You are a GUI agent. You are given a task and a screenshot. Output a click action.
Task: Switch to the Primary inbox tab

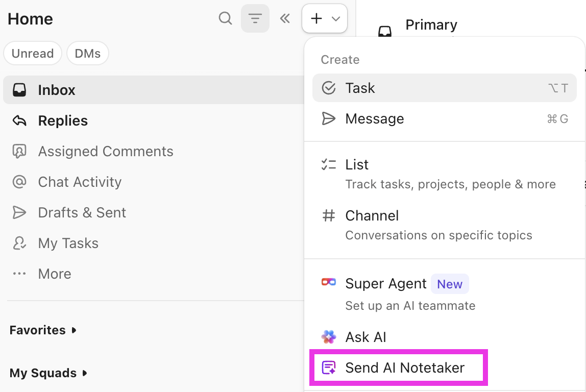point(431,24)
